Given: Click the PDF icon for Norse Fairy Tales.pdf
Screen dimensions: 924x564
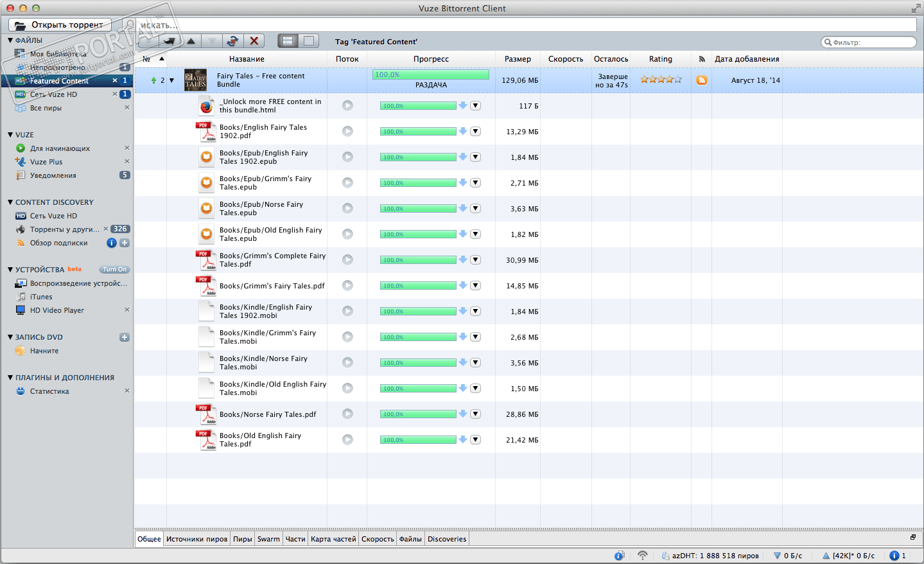Looking at the screenshot, I should [x=206, y=414].
